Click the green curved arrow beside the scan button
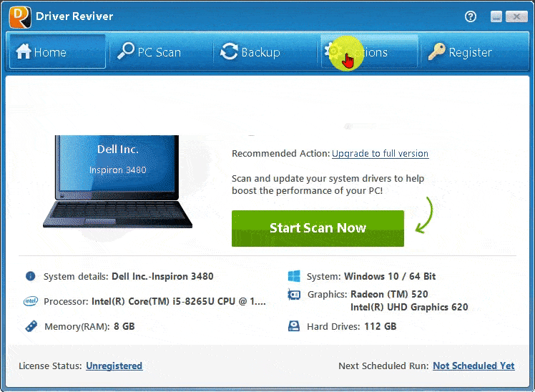This screenshot has height=392, width=535. point(426,217)
